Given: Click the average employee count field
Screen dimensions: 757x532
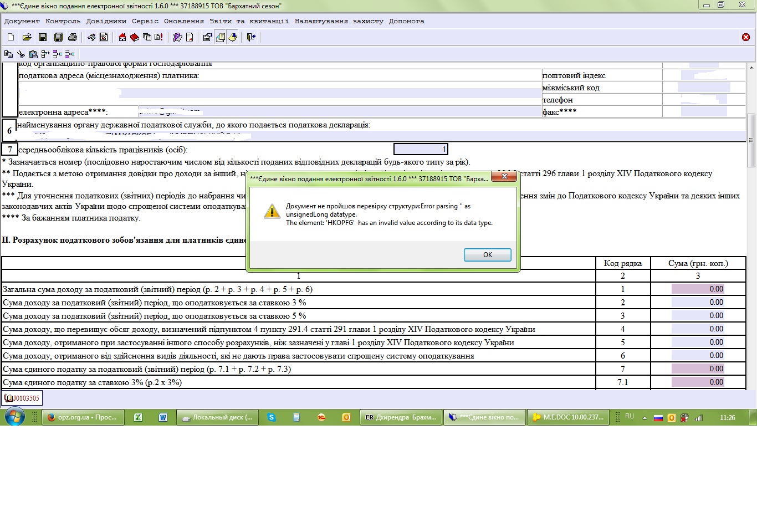Looking at the screenshot, I should (420, 149).
